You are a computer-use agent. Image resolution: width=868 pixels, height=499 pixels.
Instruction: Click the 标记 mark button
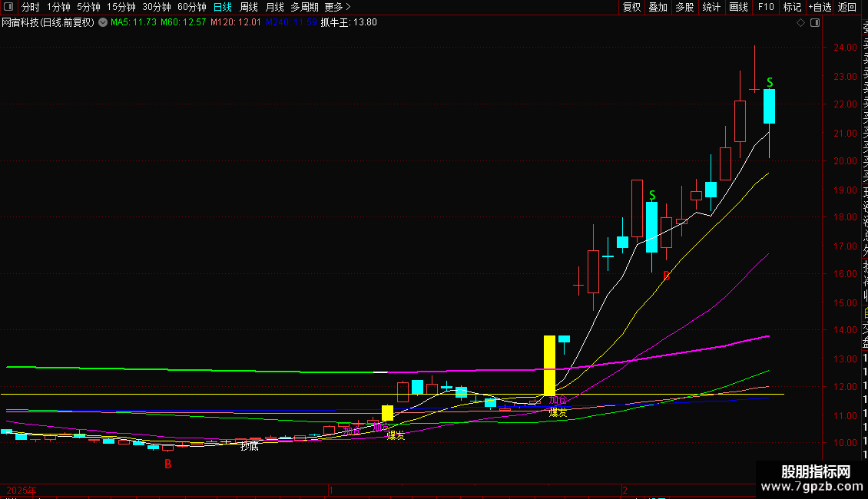pos(792,7)
